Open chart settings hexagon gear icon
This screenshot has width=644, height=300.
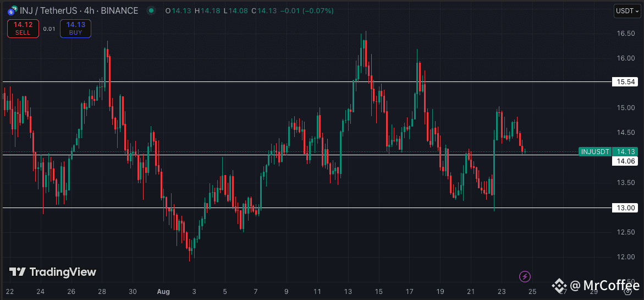(x=628, y=291)
